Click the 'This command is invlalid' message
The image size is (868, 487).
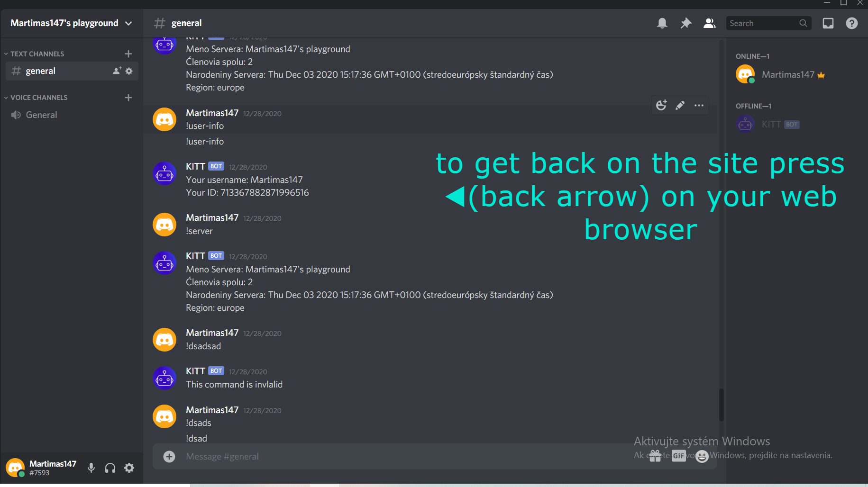pyautogui.click(x=234, y=385)
